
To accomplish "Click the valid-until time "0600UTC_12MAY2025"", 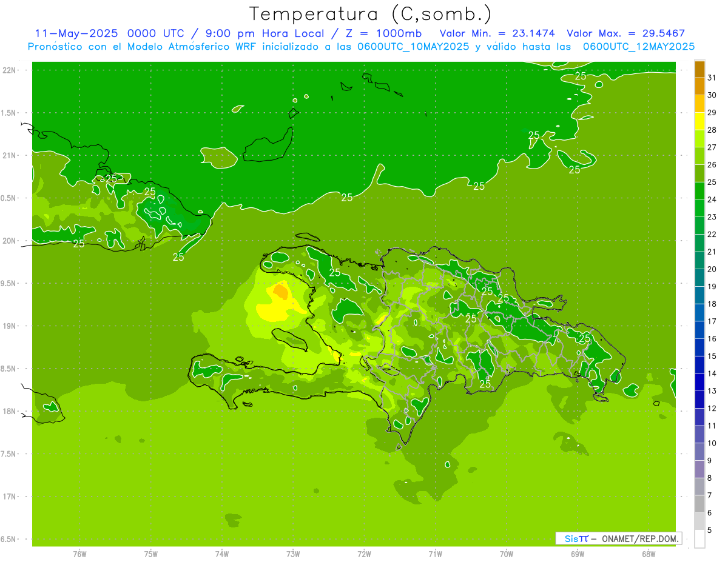I will coord(639,46).
